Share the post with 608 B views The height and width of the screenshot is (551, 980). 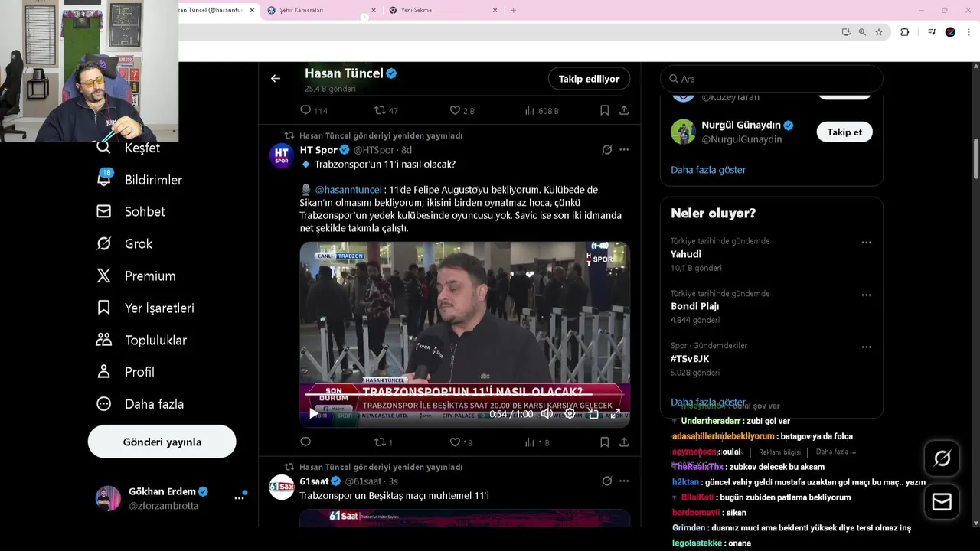624,110
